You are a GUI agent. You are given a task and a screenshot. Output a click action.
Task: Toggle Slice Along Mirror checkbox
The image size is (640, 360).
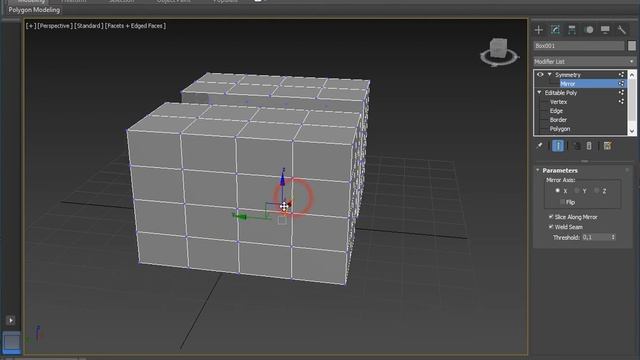(551, 217)
